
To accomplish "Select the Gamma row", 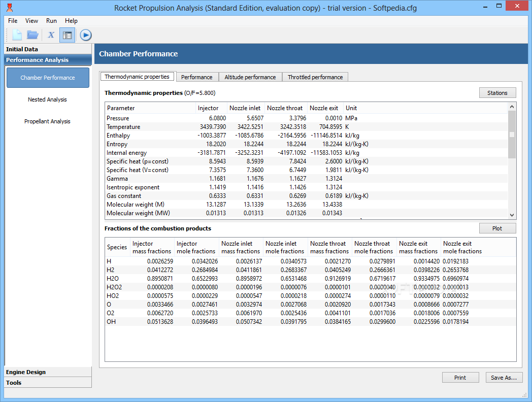I will (x=306, y=179).
